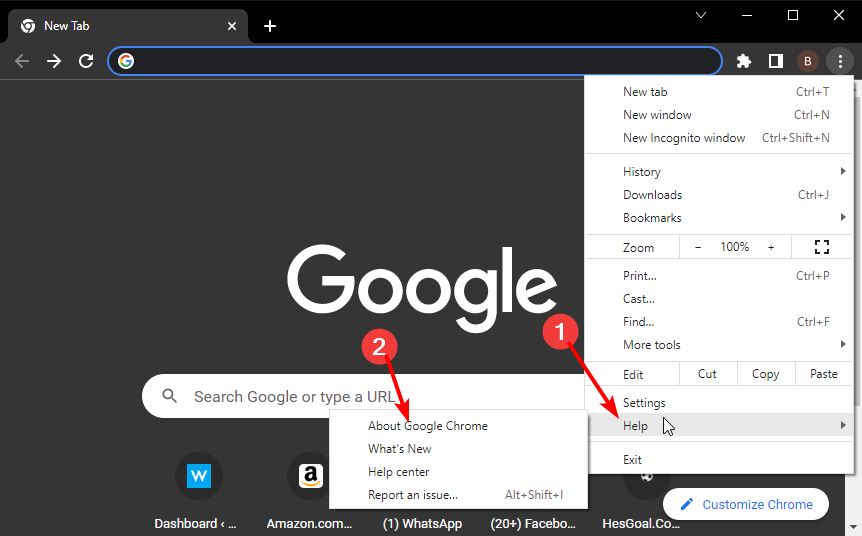Click the Google icon in address bar
The width and height of the screenshot is (862, 536).
tap(126, 60)
